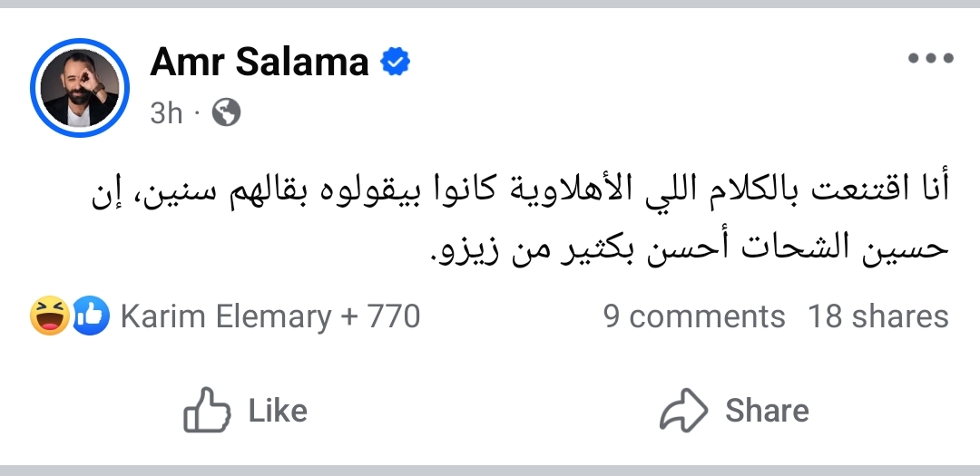Click the thumbs-up outline Like icon

[x=207, y=411]
